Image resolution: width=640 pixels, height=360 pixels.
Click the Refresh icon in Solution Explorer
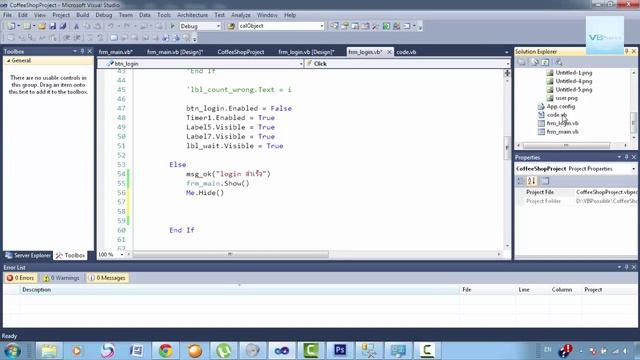point(546,62)
